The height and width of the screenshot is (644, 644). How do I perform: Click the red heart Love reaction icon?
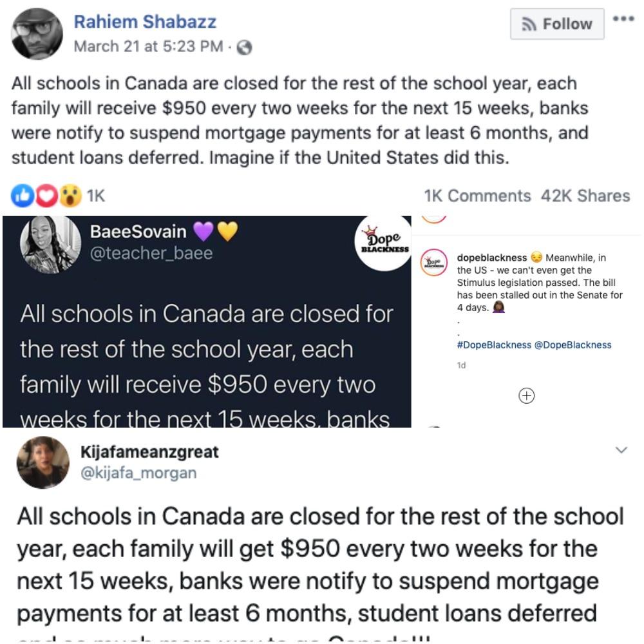click(46, 196)
